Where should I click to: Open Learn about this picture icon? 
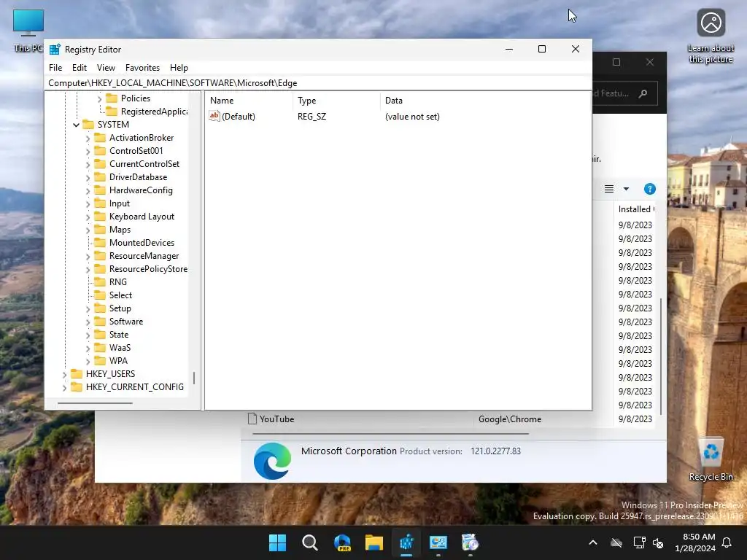pos(711,36)
